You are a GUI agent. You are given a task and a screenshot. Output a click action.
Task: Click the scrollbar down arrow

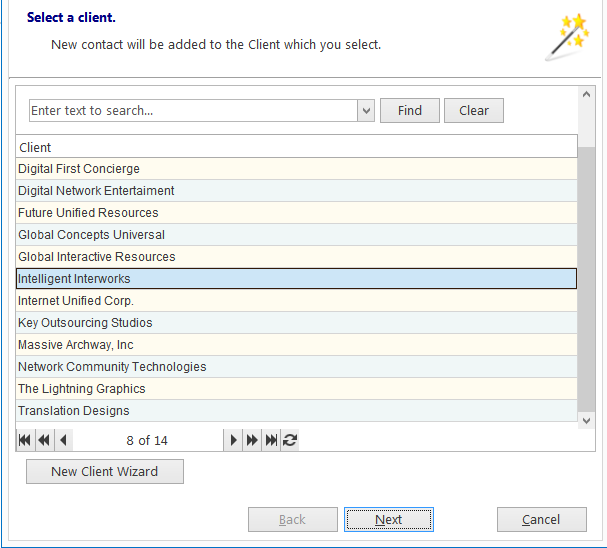coord(586,421)
